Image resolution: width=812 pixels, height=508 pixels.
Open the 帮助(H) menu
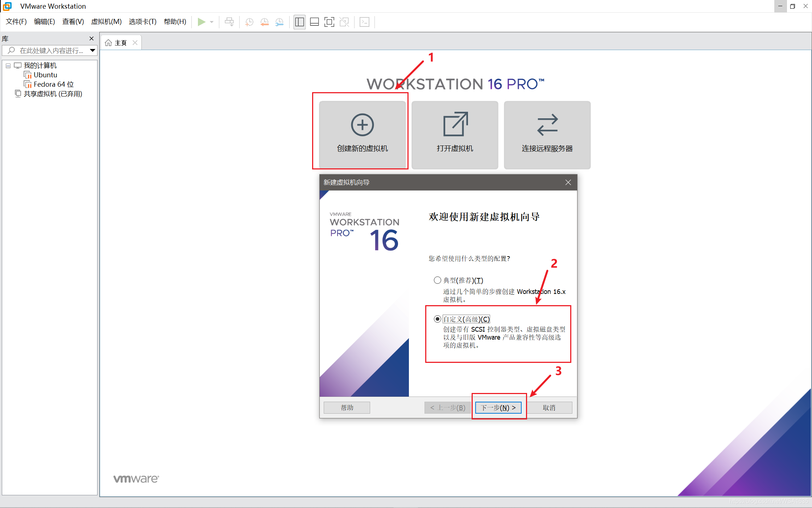(175, 22)
